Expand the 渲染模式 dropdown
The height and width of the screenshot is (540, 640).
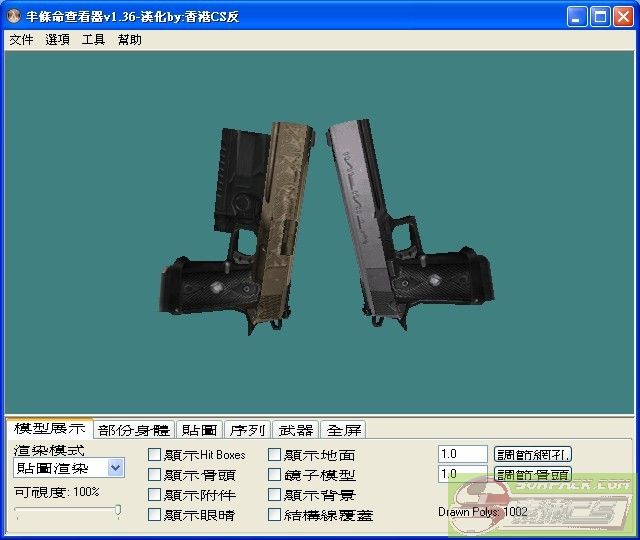click(x=115, y=468)
